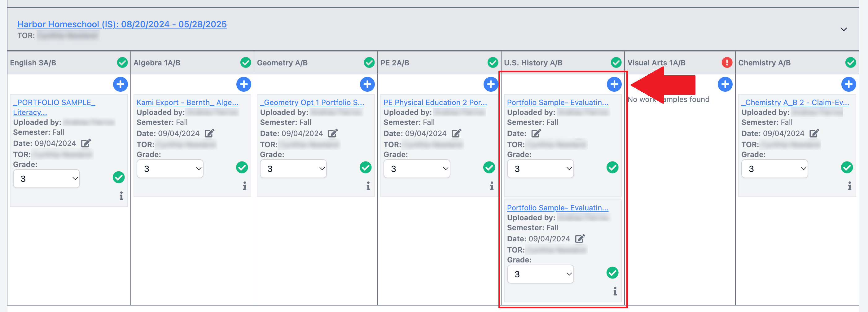Add work sample to English 3A/B
Screen dimensions: 868x312
click(x=120, y=84)
